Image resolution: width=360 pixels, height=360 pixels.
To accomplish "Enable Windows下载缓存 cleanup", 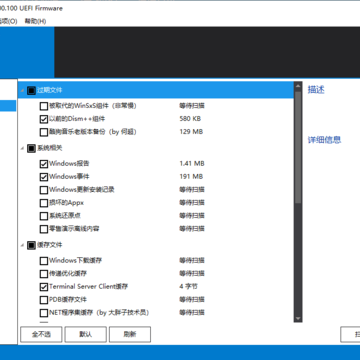I will (44, 261).
